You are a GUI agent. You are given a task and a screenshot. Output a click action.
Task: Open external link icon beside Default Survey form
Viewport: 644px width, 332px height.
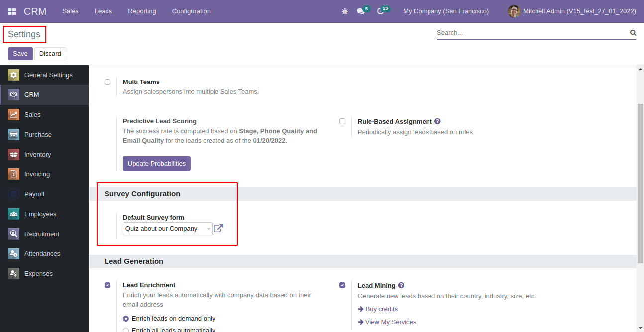(x=218, y=229)
